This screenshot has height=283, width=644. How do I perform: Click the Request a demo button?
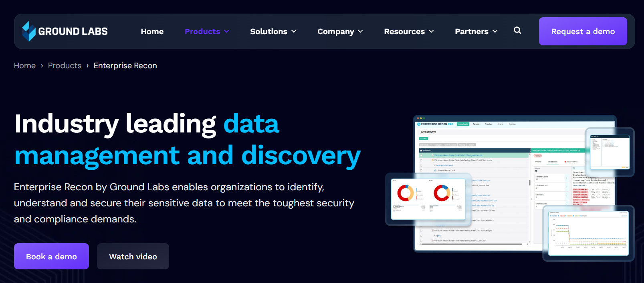[x=583, y=31]
